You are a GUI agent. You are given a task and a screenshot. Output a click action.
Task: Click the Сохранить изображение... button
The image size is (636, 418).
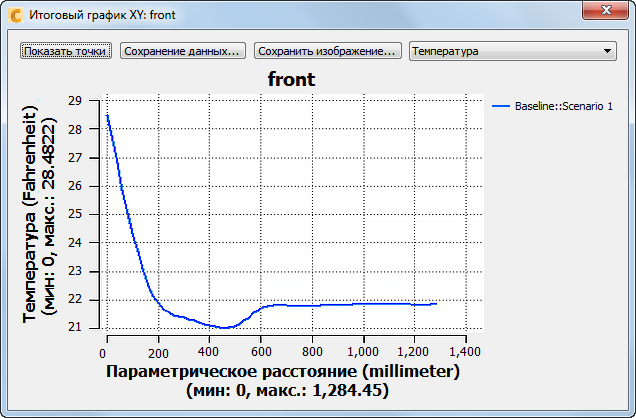(328, 51)
